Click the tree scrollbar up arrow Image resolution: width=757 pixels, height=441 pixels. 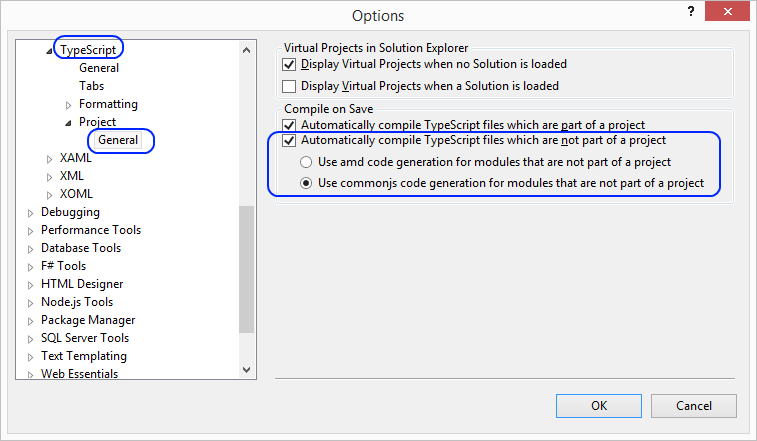[x=247, y=48]
